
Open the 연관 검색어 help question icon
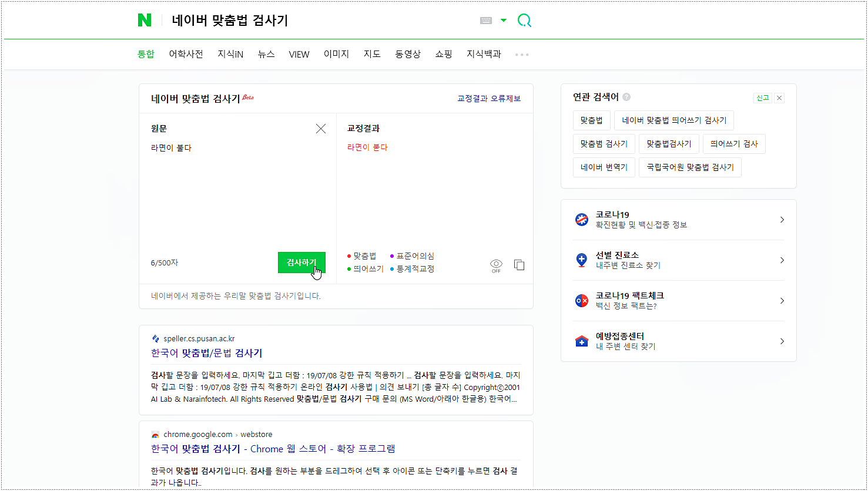point(626,97)
